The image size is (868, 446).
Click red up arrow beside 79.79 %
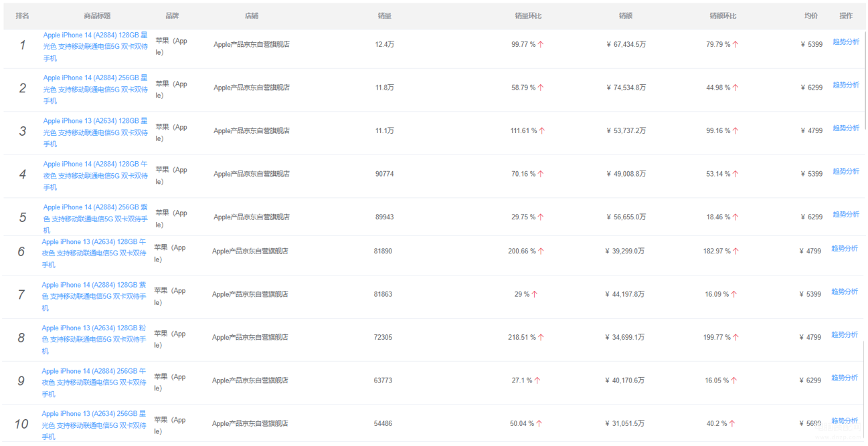click(x=735, y=45)
